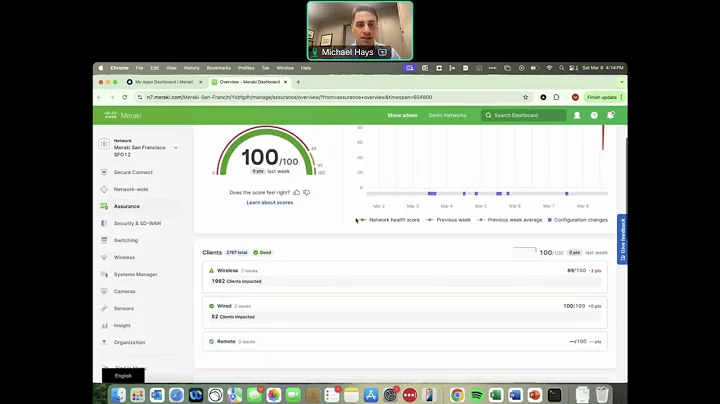Click the Chrome address bar URL
This screenshot has height=404, width=720.
289,97
